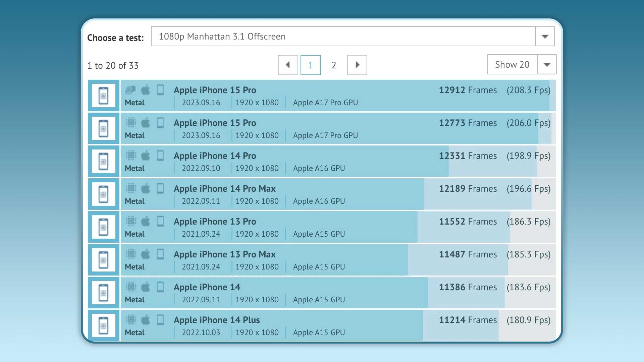Click the 11552 Frames score
This screenshot has width=644, height=362.
tap(468, 222)
